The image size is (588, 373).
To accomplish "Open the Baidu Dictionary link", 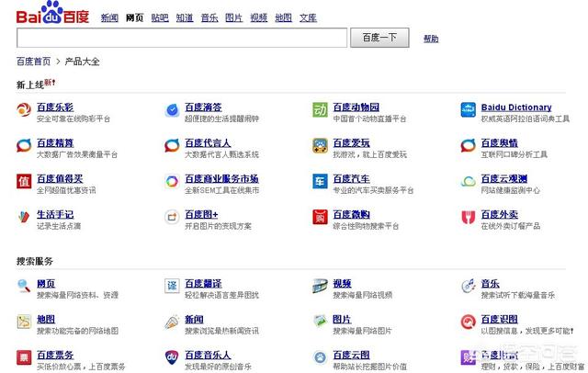I will tap(516, 107).
